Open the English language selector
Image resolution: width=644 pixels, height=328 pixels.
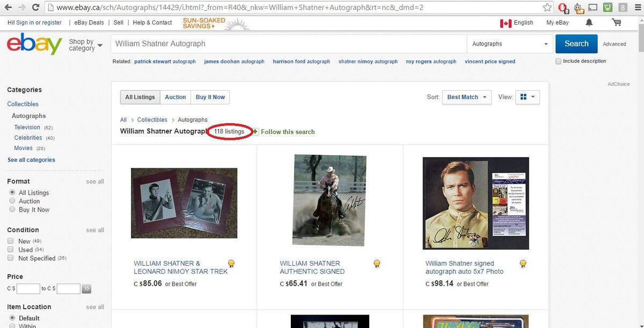coord(523,23)
